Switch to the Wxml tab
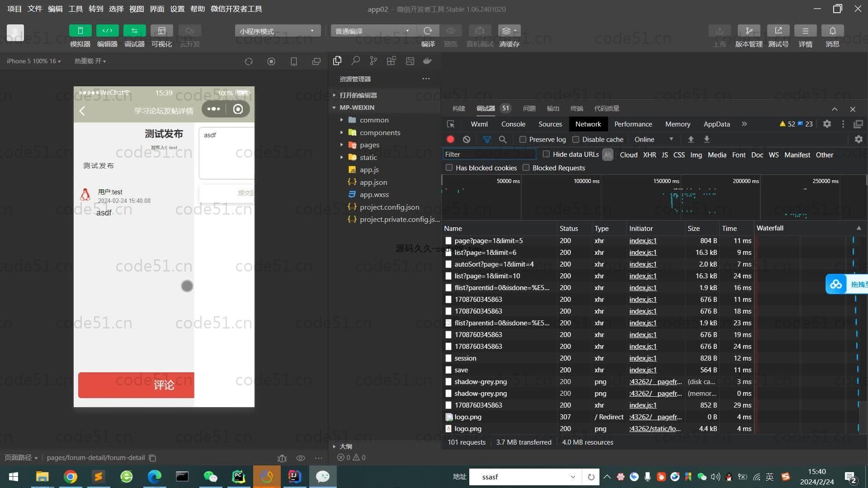Screen dimensions: 868x488 pyautogui.click(x=479, y=124)
